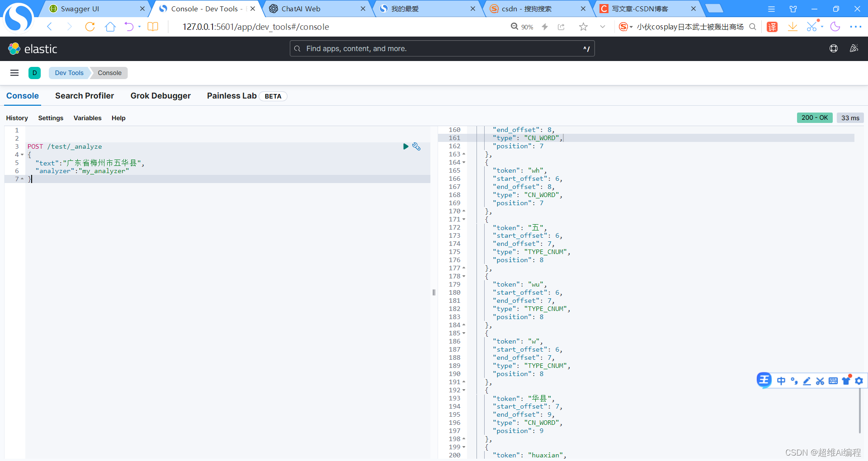Screen dimensions: 868x461
Task: Toggle Sogou IME punctuation mode
Action: (794, 381)
